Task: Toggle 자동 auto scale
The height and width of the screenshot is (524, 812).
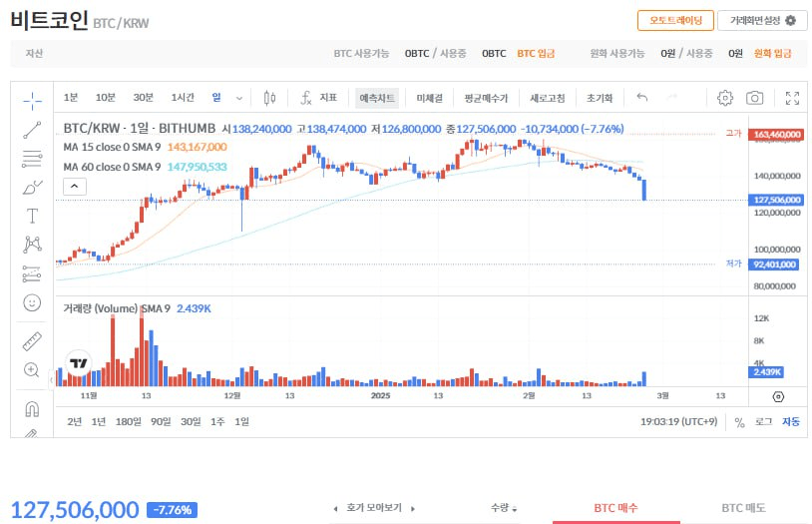Action: (791, 422)
